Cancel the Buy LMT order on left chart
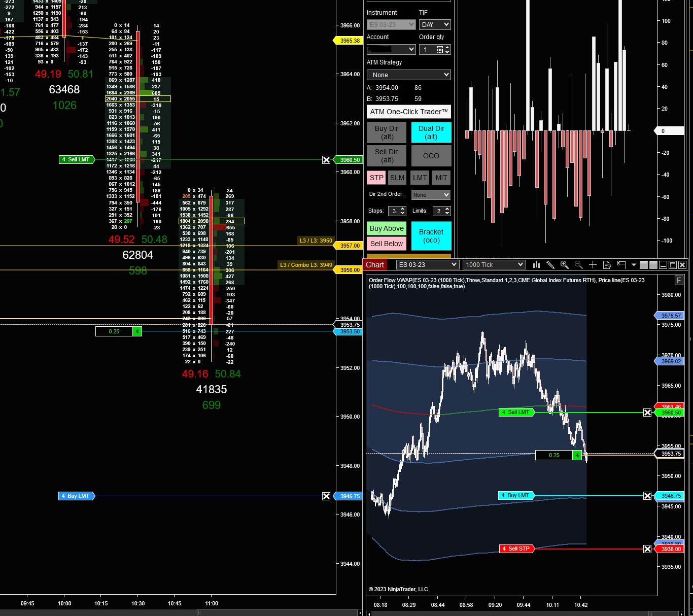This screenshot has width=693, height=616. pyautogui.click(x=326, y=496)
